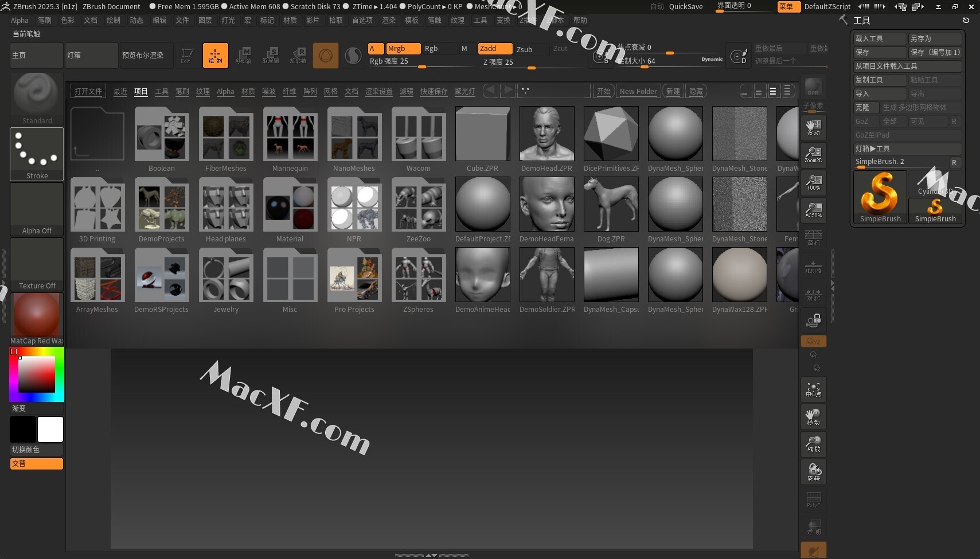
Task: Click the Clone (克隆) button
Action: [x=866, y=107]
